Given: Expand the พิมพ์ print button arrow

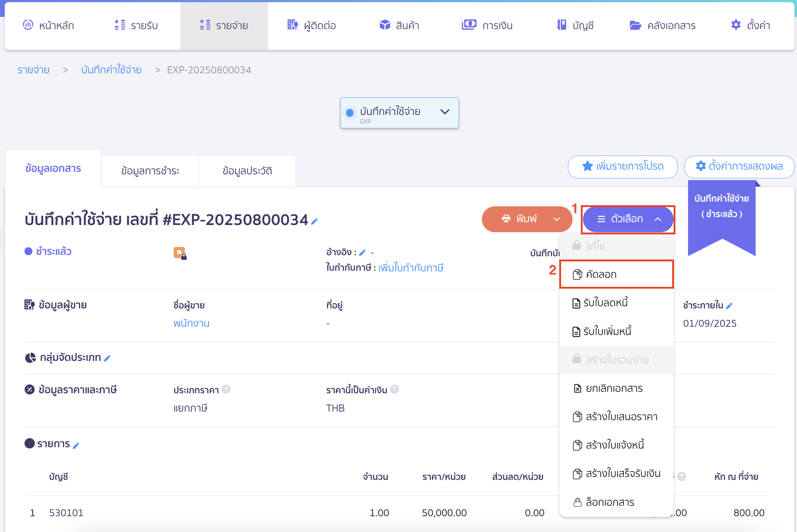Looking at the screenshot, I should (x=557, y=219).
